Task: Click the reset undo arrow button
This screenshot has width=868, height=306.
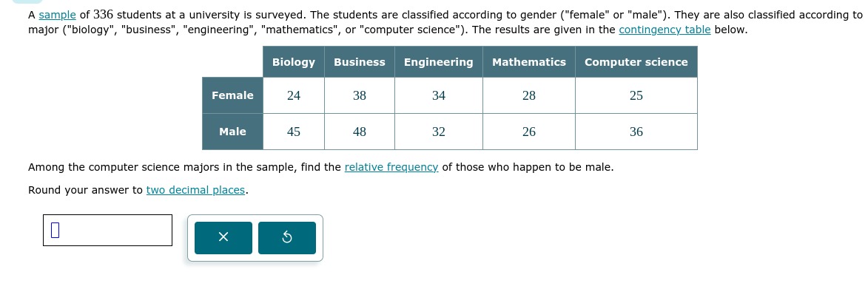Action: pos(287,238)
